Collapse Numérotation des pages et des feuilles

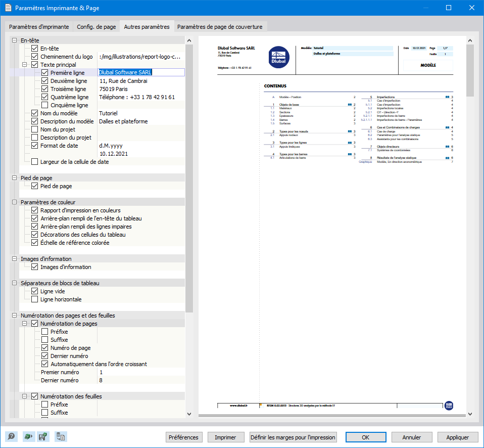[x=14, y=315]
